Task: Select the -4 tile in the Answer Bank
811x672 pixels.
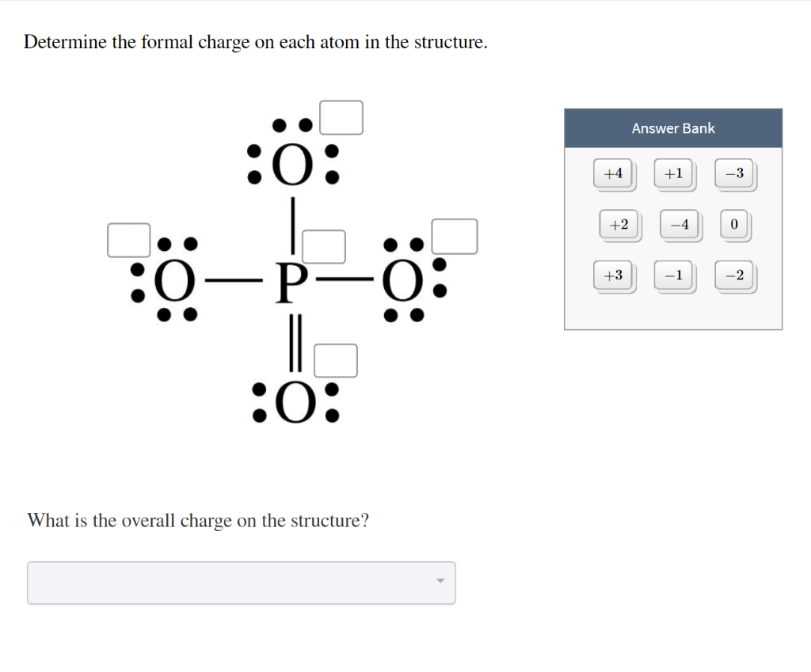Action: pyautogui.click(x=680, y=224)
